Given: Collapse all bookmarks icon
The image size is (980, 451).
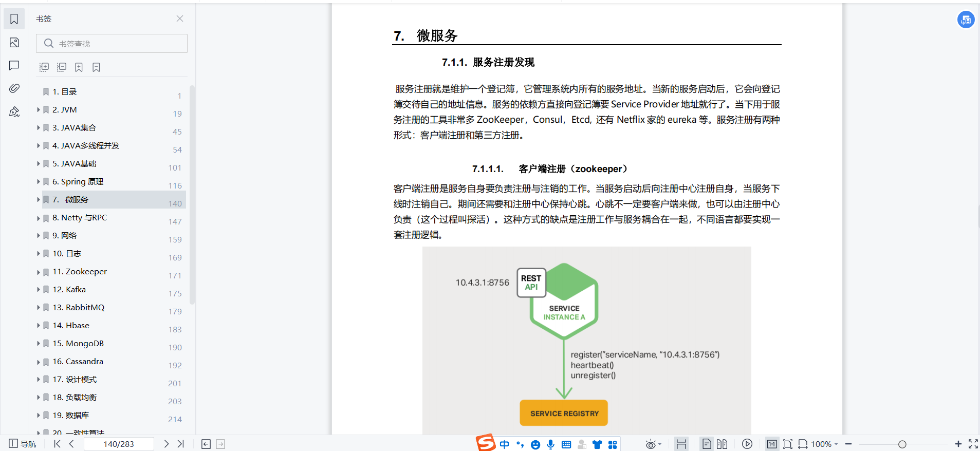Looking at the screenshot, I should 62,67.
